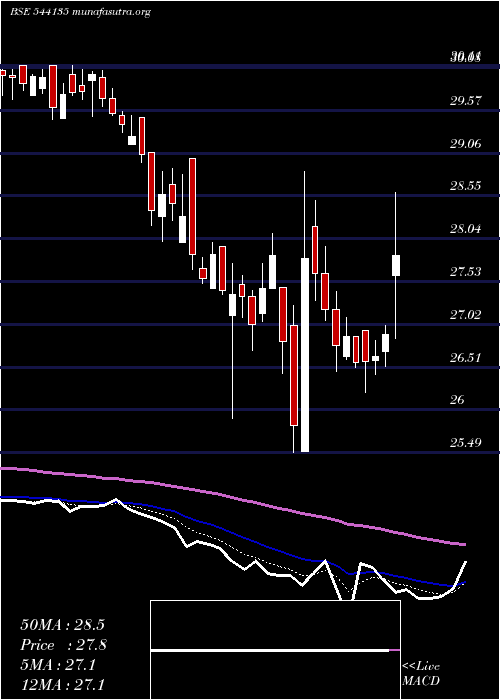Select the 29.06 price axis label

tap(465, 144)
